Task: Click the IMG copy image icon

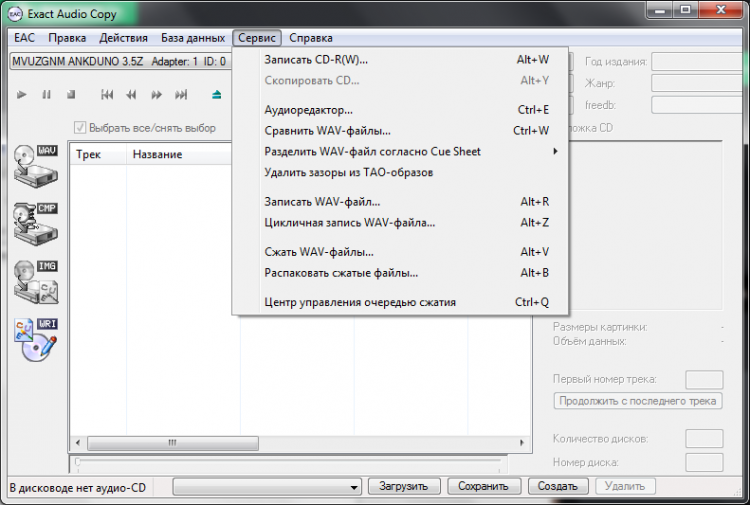Action: pyautogui.click(x=36, y=282)
